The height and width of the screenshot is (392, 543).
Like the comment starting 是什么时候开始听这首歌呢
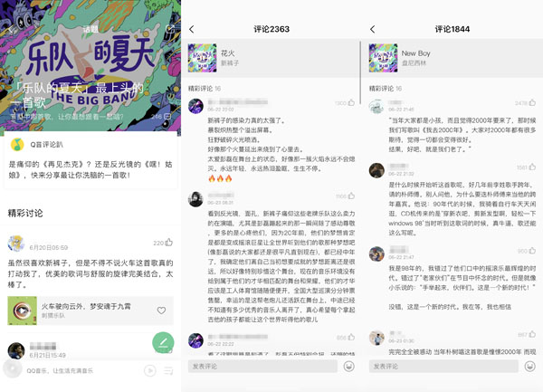[x=532, y=167]
